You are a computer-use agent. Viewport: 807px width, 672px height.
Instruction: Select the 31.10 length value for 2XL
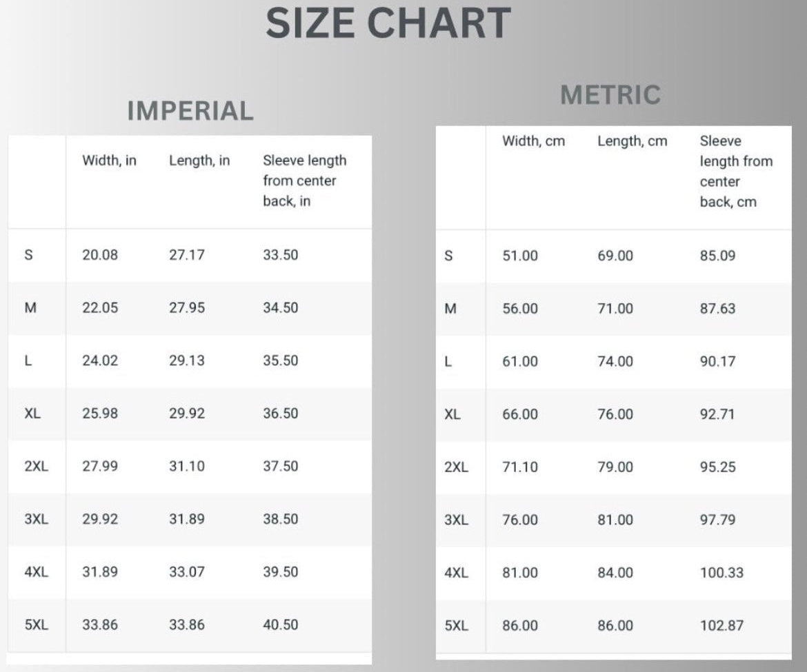186,467
